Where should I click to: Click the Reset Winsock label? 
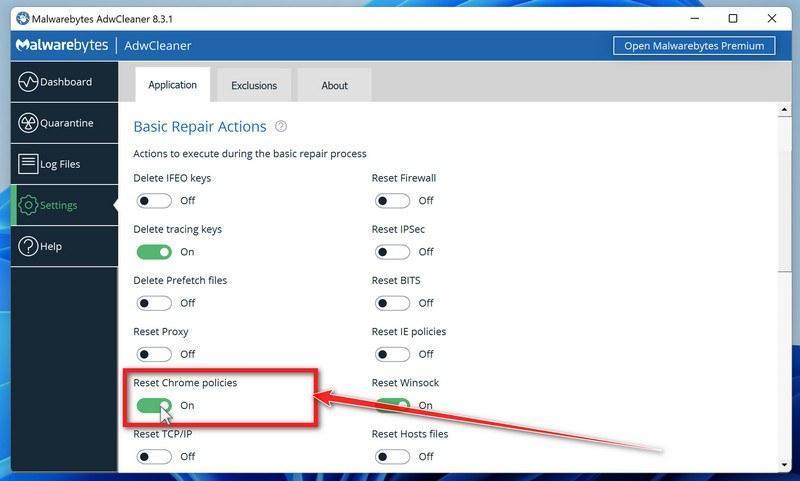405,383
